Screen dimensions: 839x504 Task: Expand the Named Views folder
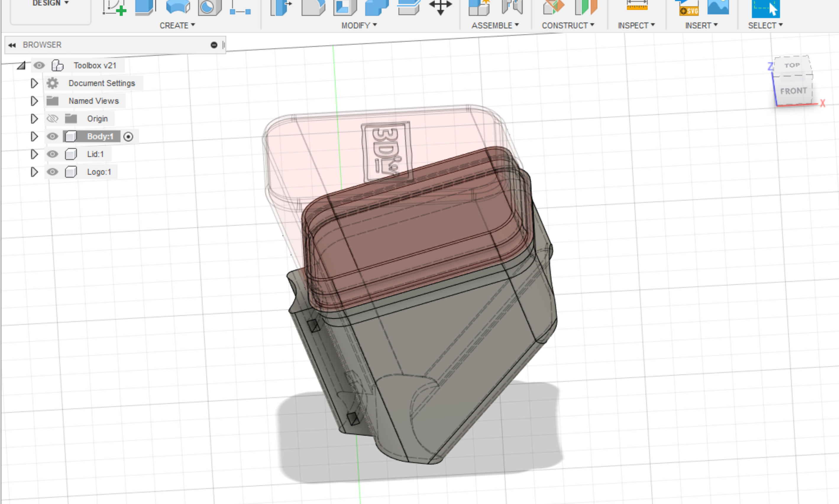click(x=34, y=101)
